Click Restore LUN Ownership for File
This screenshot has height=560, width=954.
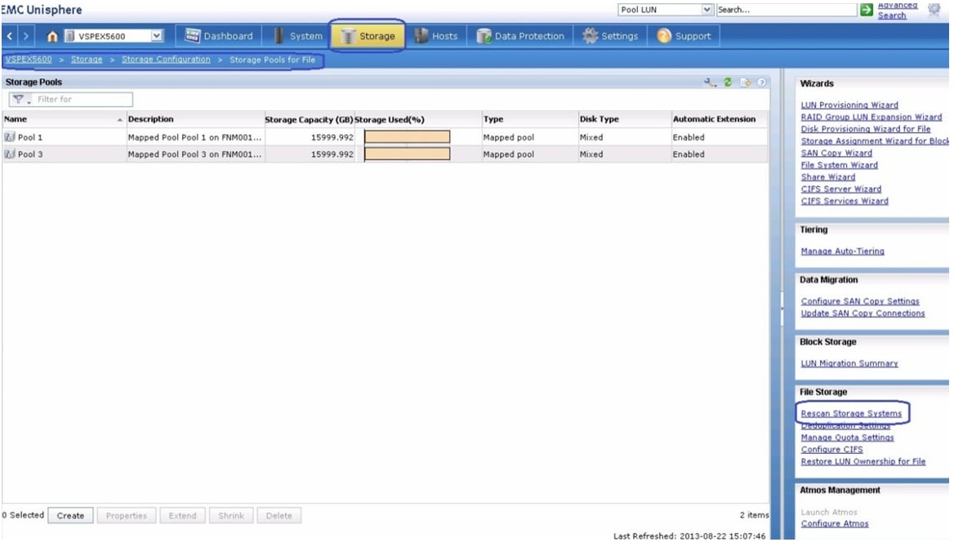pyautogui.click(x=863, y=461)
